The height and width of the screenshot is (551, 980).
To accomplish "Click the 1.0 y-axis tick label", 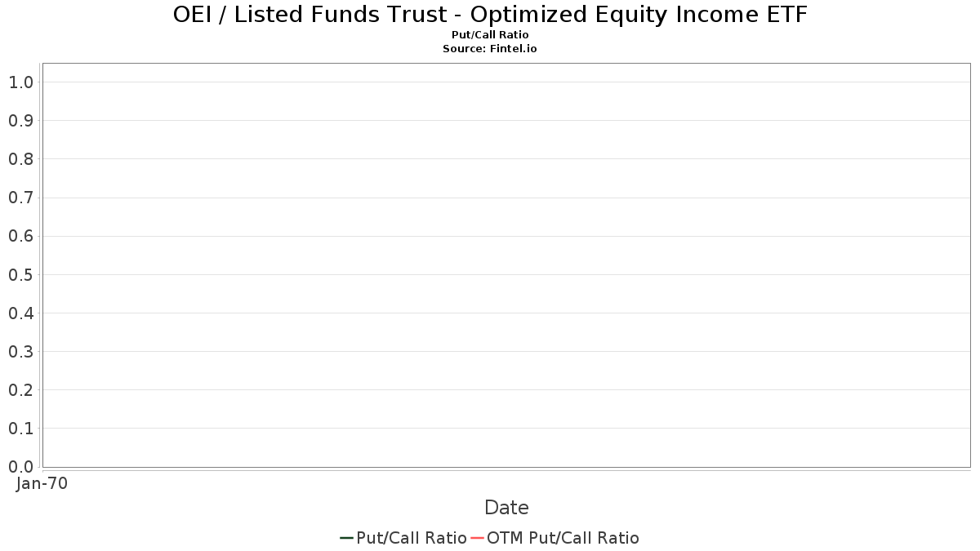I will [20, 82].
